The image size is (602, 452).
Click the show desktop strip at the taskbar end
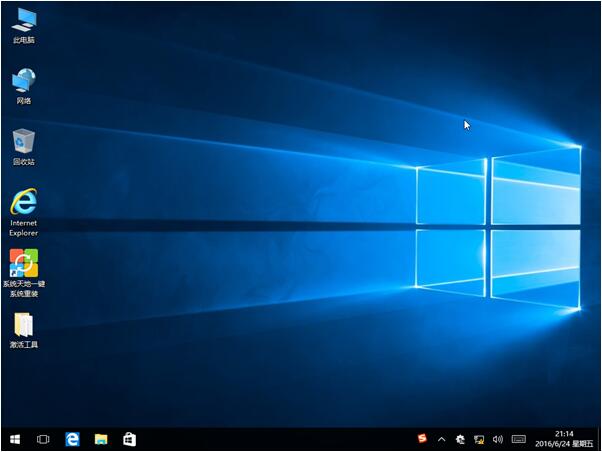[599, 439]
